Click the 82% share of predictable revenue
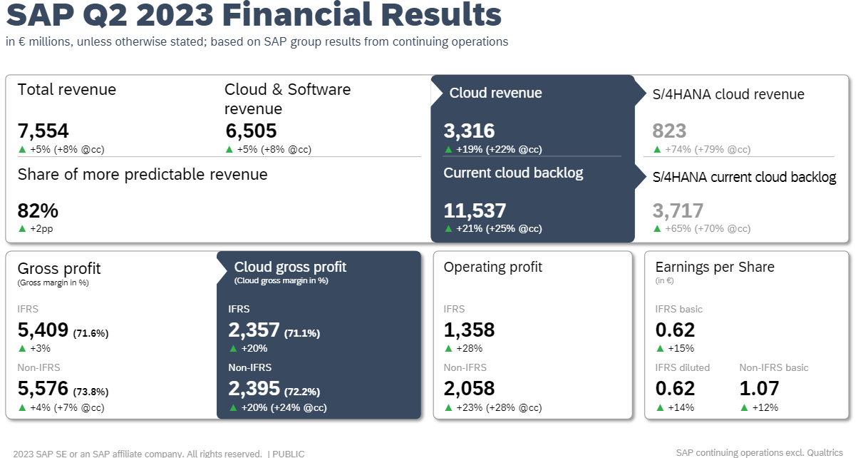868x458 pixels. click(x=38, y=210)
